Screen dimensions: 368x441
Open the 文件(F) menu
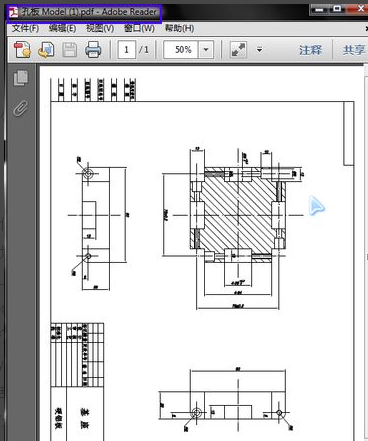(x=25, y=28)
